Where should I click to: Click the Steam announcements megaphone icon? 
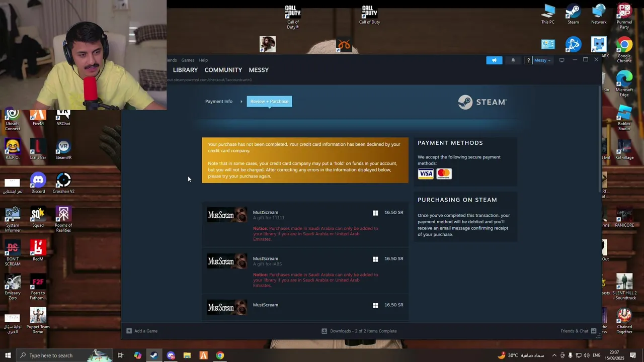pos(494,60)
